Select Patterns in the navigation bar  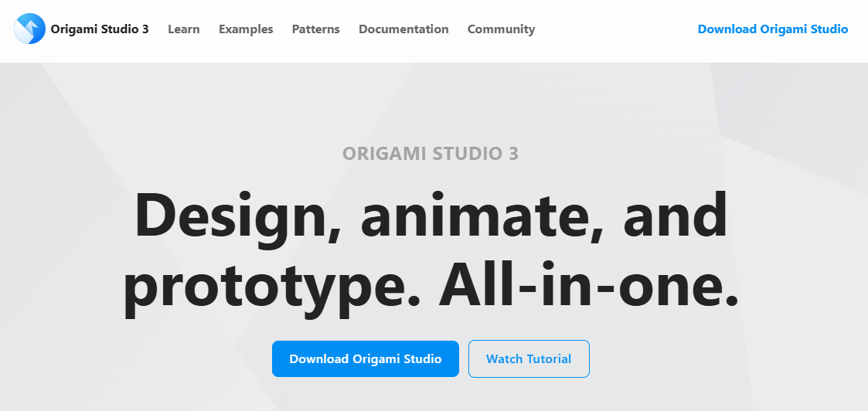click(316, 29)
